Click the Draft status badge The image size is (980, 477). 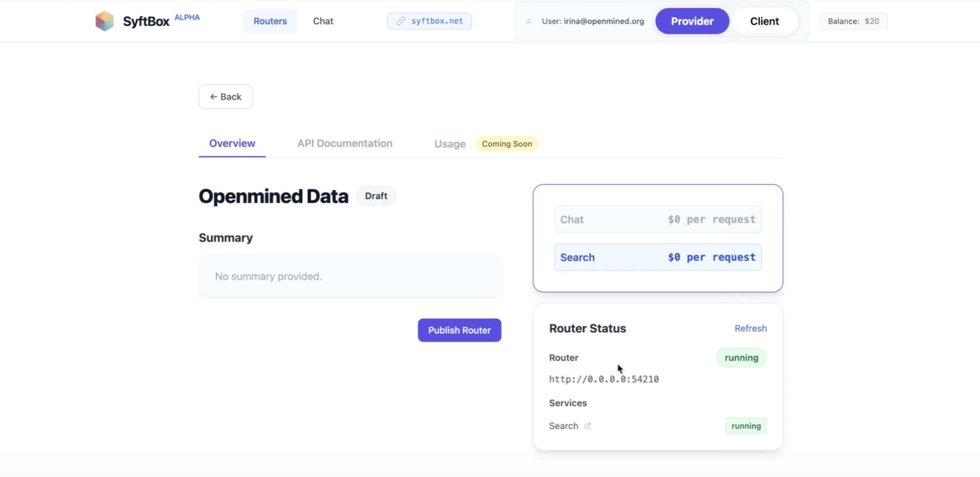click(x=376, y=196)
